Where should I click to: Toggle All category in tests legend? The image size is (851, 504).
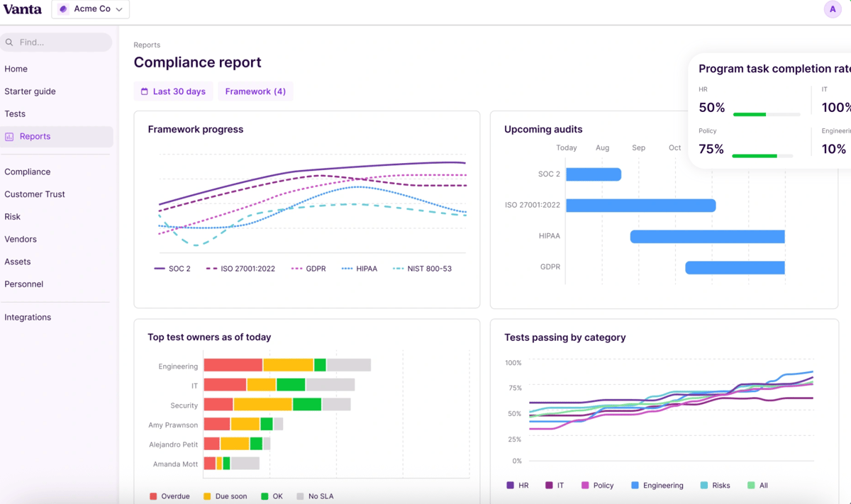757,486
